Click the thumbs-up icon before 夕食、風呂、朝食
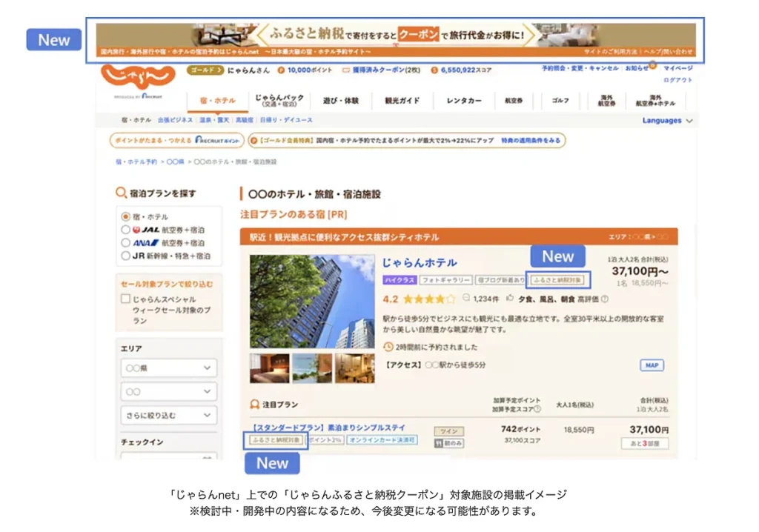The height and width of the screenshot is (532, 759). pyautogui.click(x=509, y=298)
